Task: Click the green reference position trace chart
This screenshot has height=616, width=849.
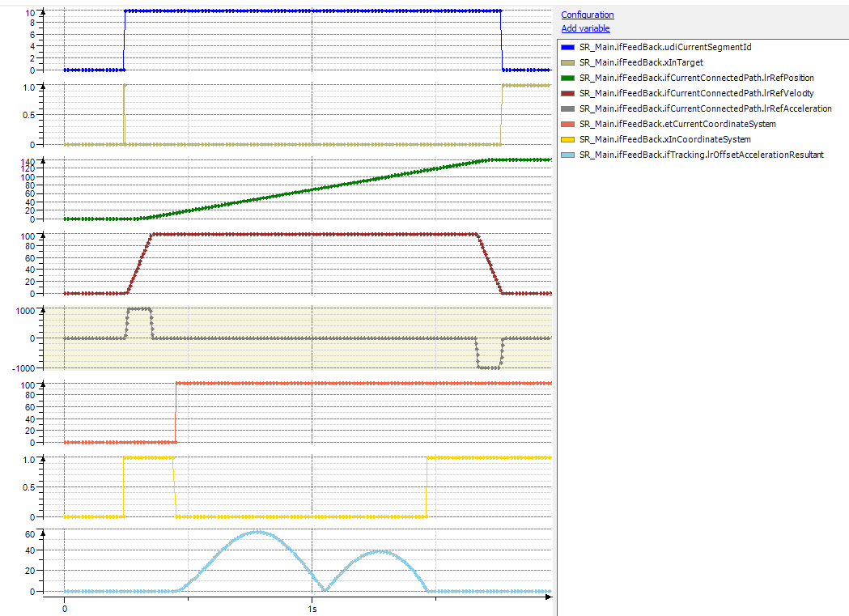Action: pyautogui.click(x=298, y=189)
